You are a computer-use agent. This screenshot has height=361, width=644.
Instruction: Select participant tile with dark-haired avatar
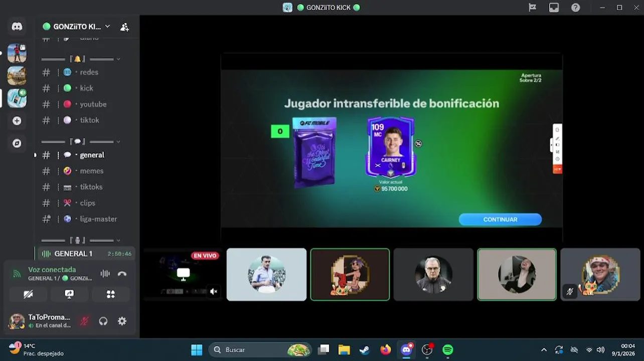pyautogui.click(x=517, y=274)
